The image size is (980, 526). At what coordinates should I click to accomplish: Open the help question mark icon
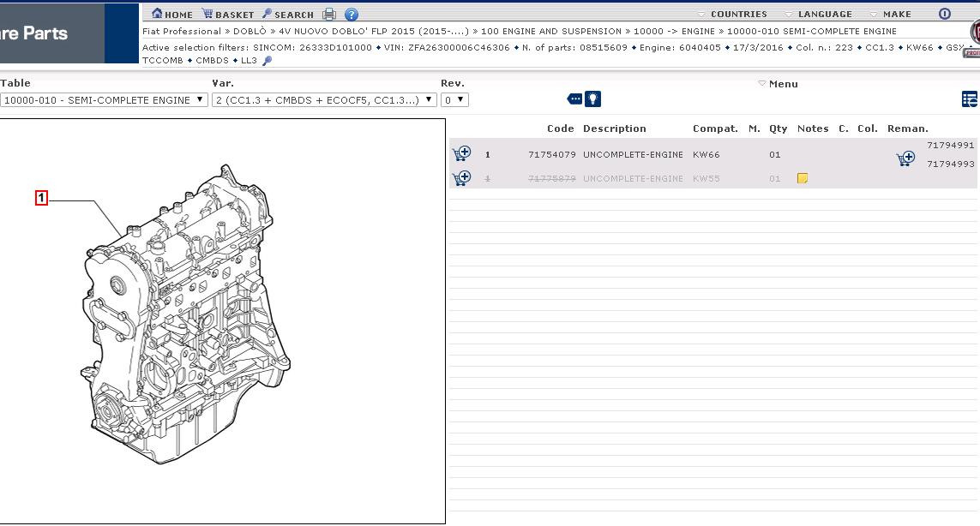[x=352, y=15]
